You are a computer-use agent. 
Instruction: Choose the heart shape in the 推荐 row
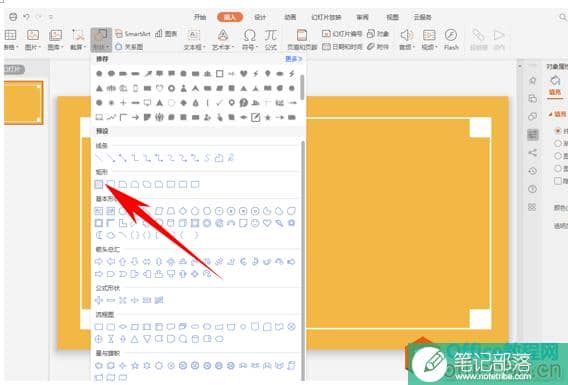[243, 74]
